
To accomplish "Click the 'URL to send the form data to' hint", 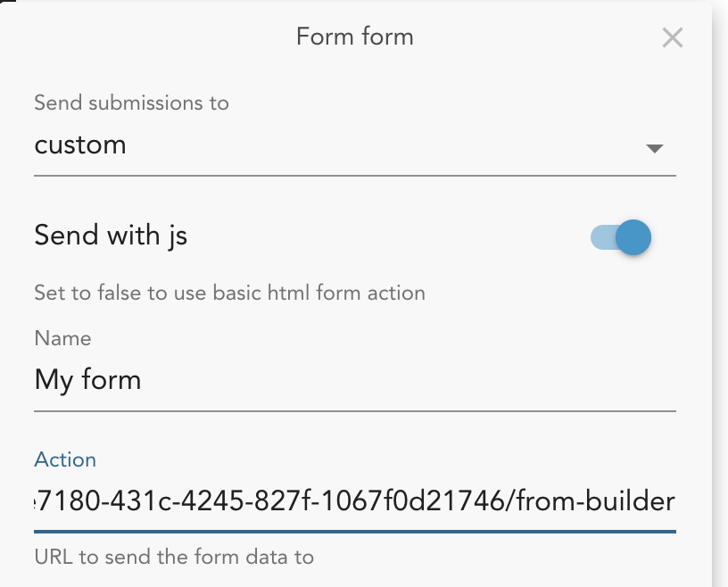I will 174,558.
